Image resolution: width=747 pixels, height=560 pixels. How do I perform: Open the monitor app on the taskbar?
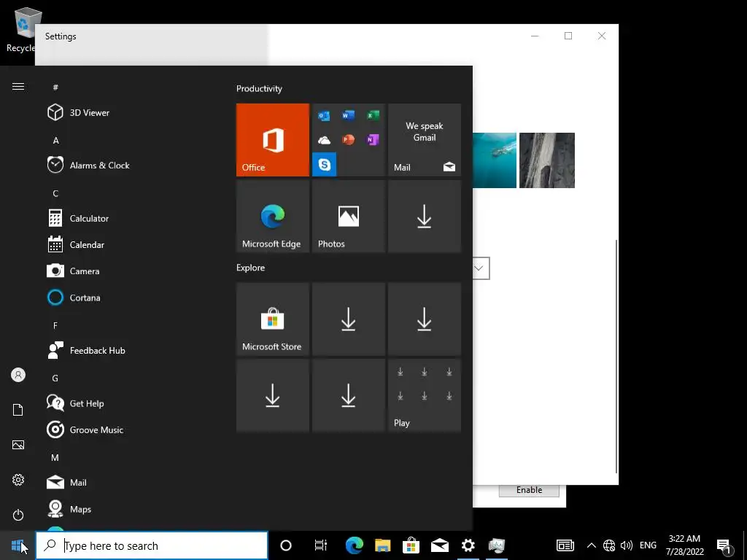496,545
